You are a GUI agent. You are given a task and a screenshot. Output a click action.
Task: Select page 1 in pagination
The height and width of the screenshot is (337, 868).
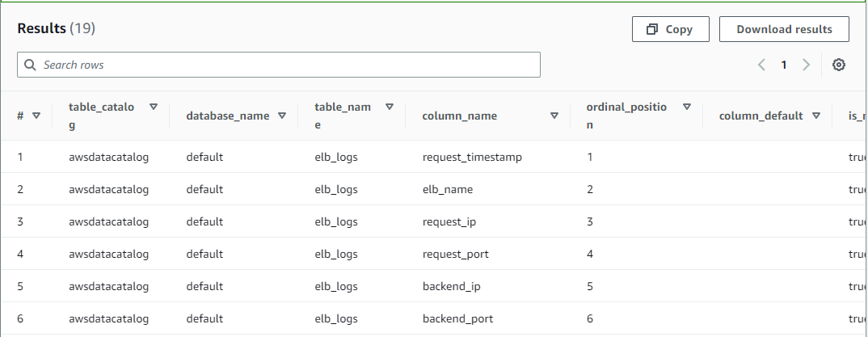click(783, 65)
